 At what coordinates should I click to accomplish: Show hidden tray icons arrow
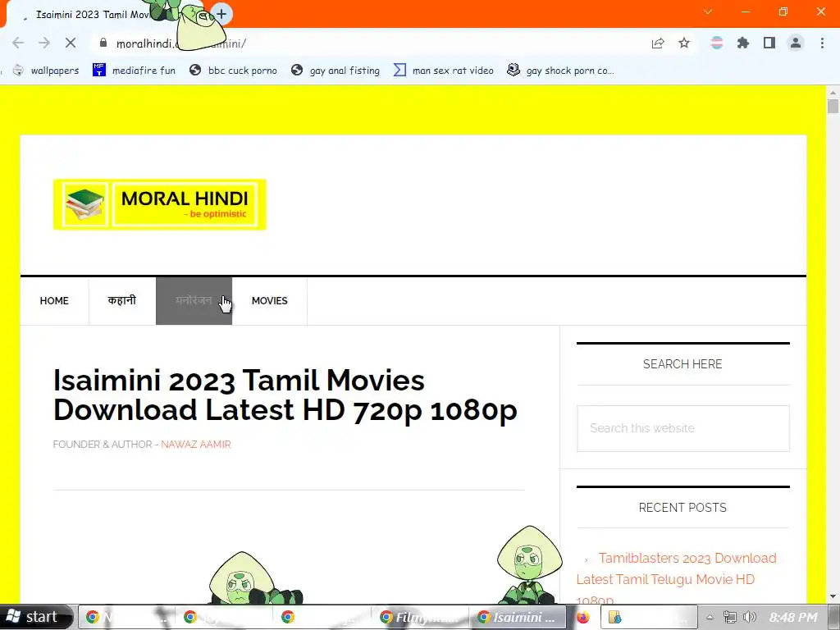point(710,617)
